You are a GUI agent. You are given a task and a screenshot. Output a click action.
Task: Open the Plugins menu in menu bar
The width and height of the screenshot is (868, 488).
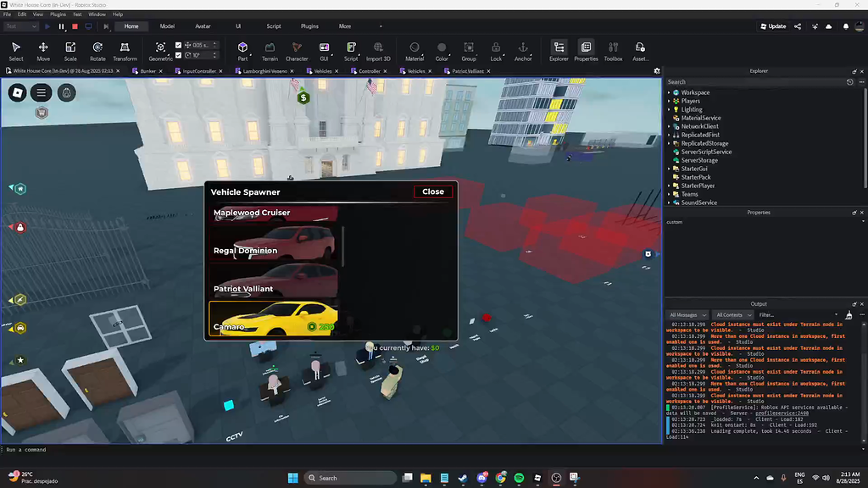58,14
